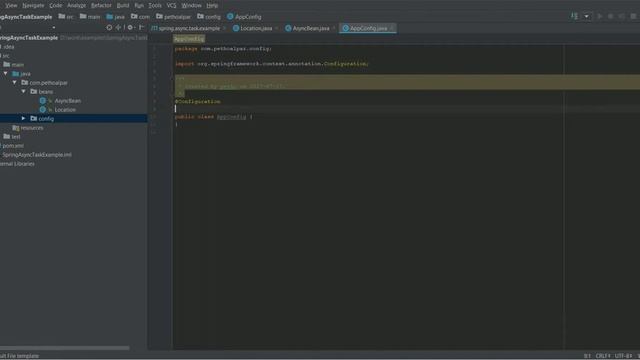Screen dimensions: 640x360
Task: Click the pethoalpar breadcrumb in navigation bar
Action: (173, 17)
